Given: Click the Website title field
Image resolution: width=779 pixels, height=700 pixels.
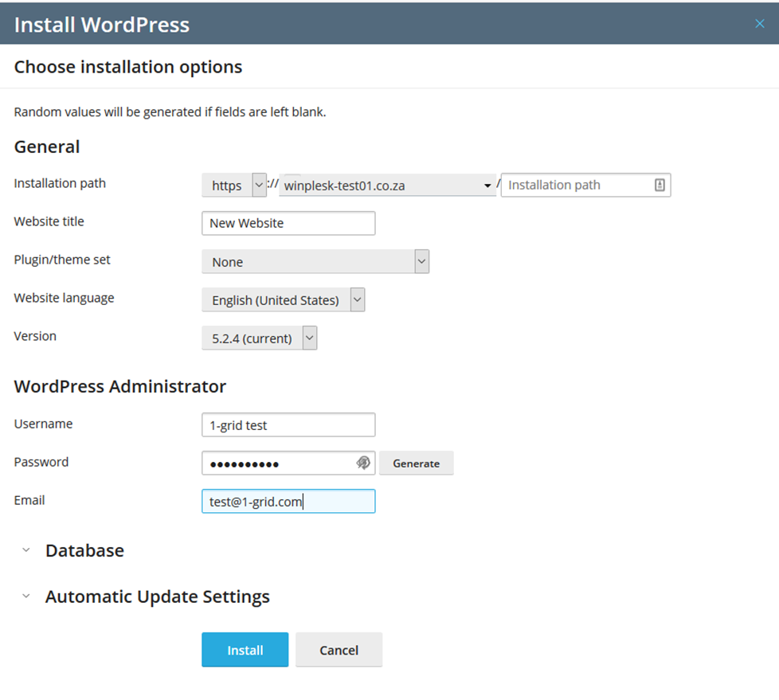Looking at the screenshot, I should [x=288, y=223].
